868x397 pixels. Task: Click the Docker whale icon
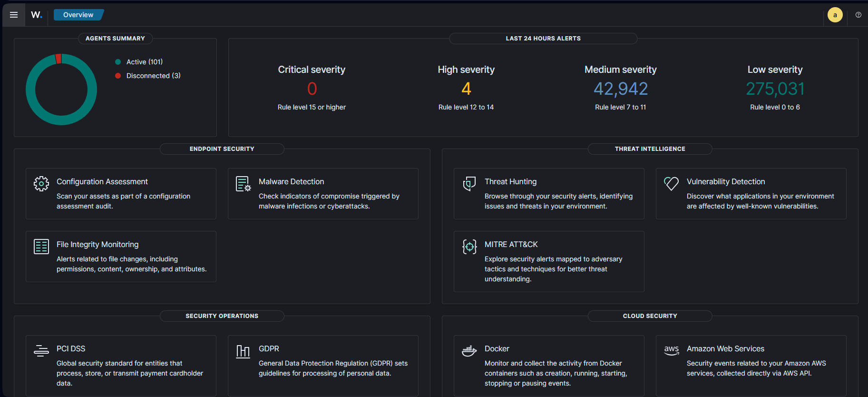(x=469, y=351)
